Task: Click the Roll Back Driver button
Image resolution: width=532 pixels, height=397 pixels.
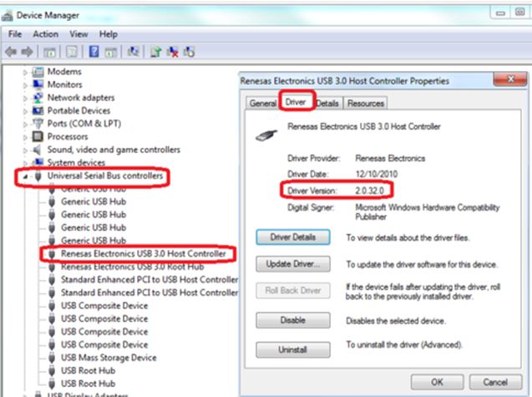Action: [x=293, y=290]
